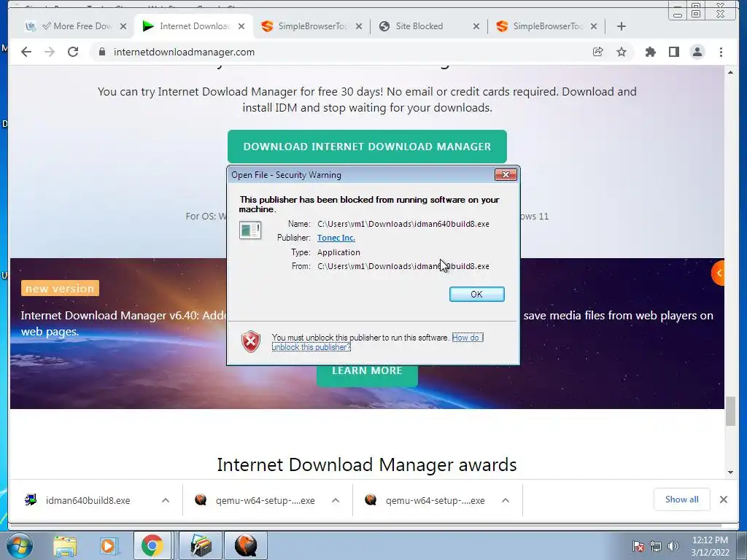Click the page scrollbar thumb
The width and height of the screenshot is (747, 560).
point(730,411)
